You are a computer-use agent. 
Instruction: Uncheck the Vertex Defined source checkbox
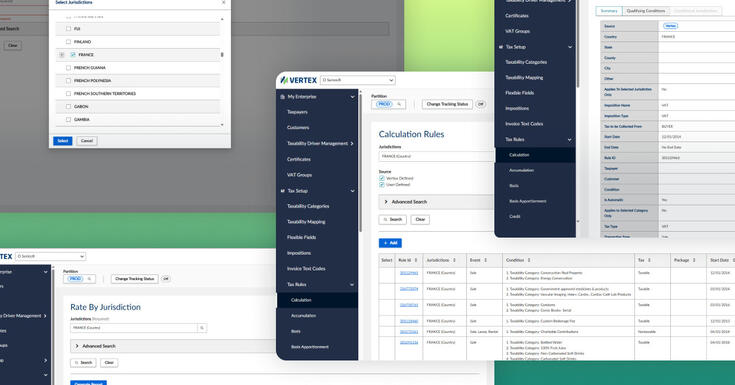382,178
